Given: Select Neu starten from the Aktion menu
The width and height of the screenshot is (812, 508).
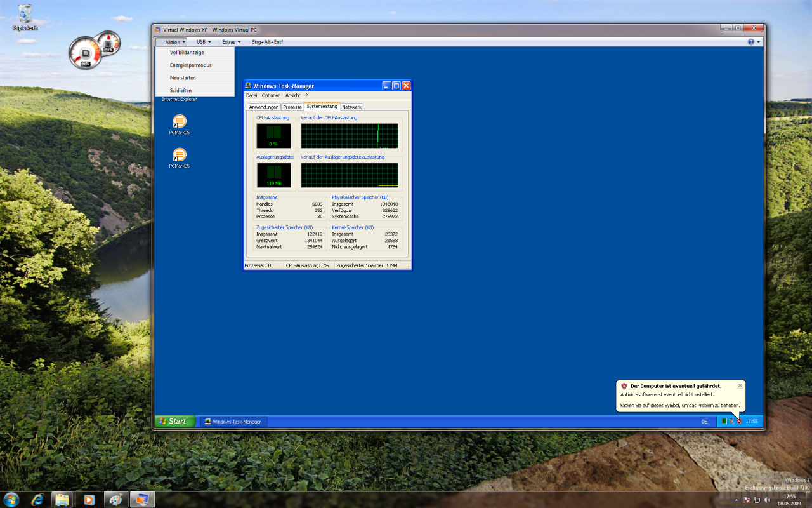Looking at the screenshot, I should pos(195,78).
